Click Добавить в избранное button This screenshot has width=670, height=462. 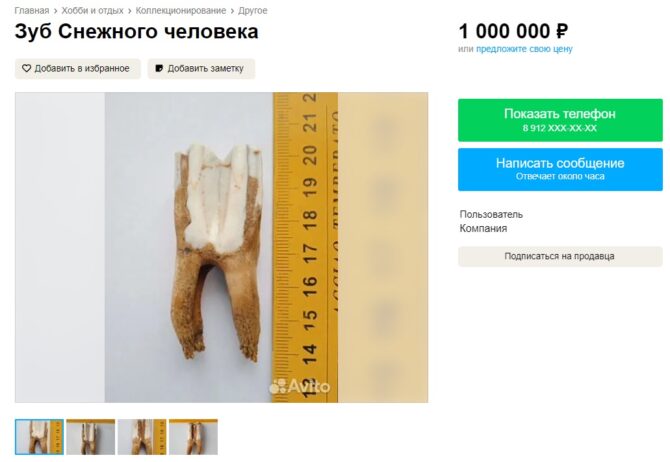pos(77,69)
